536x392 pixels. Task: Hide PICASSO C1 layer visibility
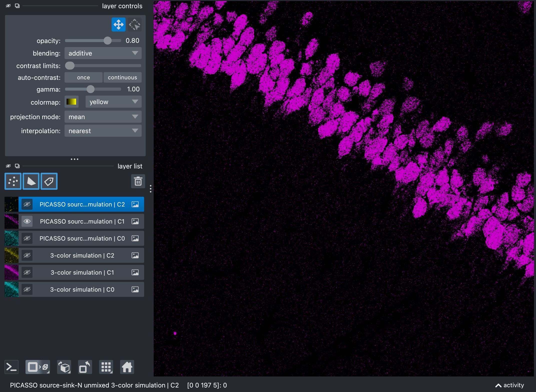pyautogui.click(x=27, y=221)
